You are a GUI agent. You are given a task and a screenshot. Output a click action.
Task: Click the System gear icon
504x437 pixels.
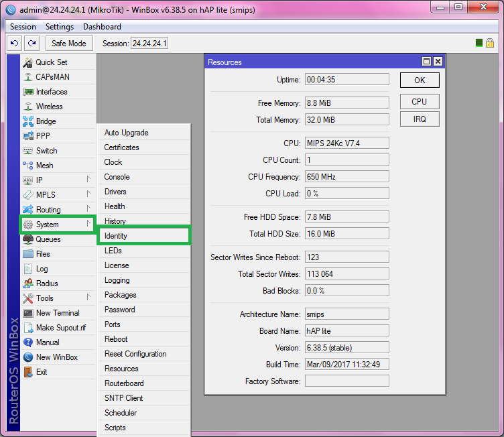(28, 225)
